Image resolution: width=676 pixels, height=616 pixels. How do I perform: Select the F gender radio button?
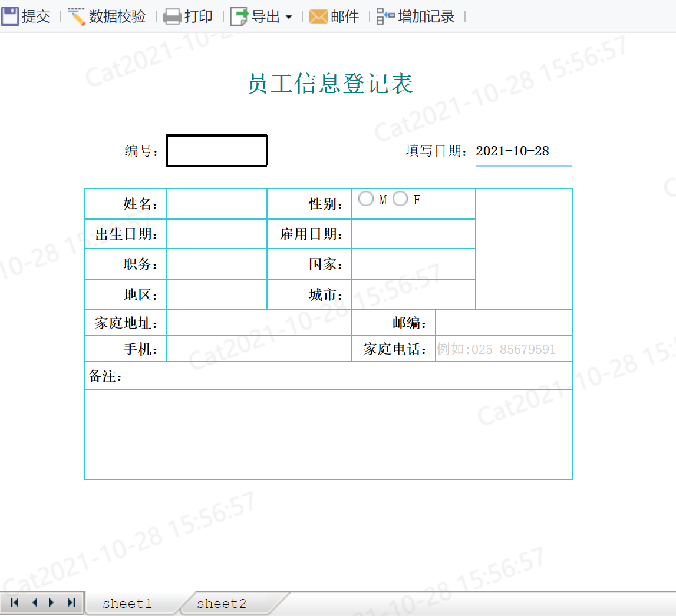click(x=400, y=198)
